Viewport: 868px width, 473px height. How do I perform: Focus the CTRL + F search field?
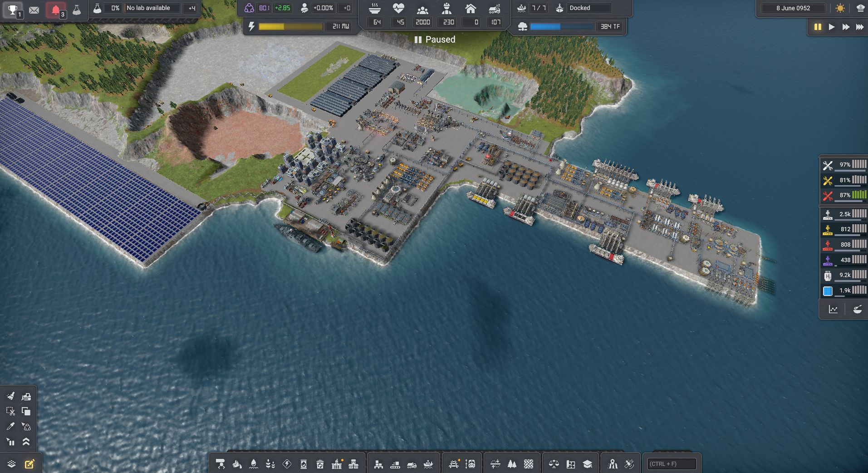point(672,464)
